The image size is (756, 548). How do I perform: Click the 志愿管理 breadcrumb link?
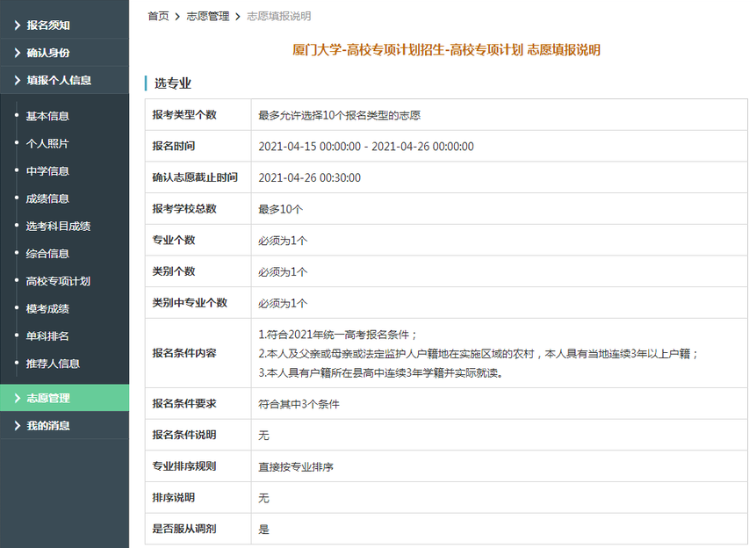(208, 17)
